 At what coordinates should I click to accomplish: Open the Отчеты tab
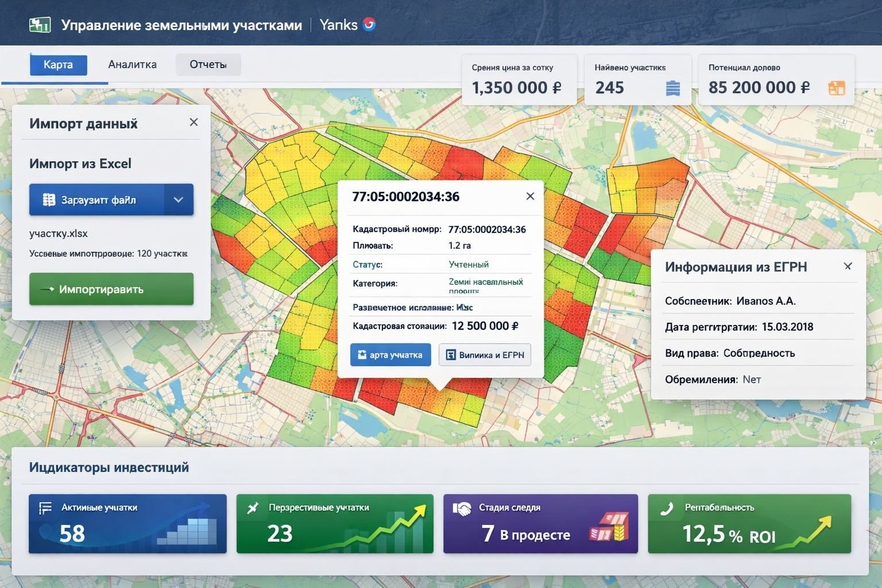click(x=208, y=64)
